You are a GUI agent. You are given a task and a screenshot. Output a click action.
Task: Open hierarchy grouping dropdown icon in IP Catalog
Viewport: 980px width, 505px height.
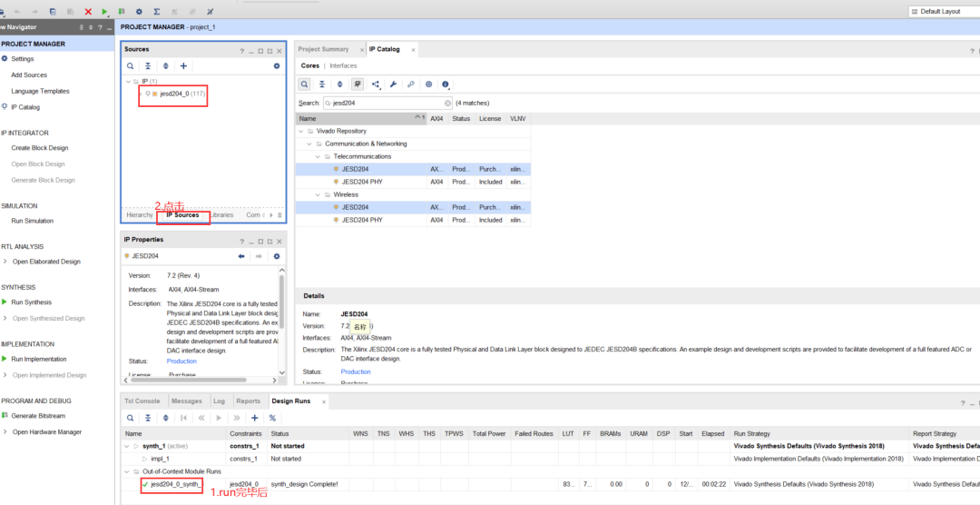(377, 84)
